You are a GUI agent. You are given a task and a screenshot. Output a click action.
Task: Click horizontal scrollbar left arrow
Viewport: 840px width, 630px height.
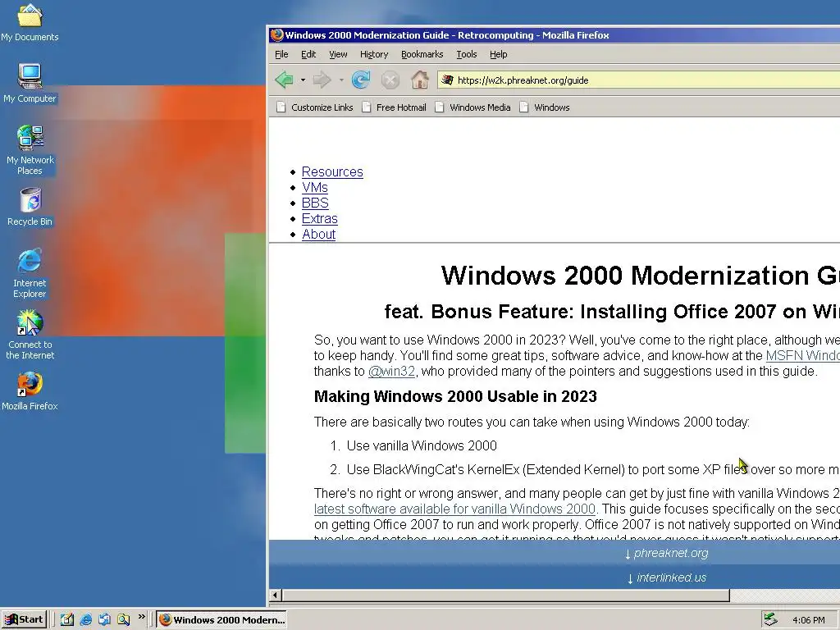pos(276,596)
